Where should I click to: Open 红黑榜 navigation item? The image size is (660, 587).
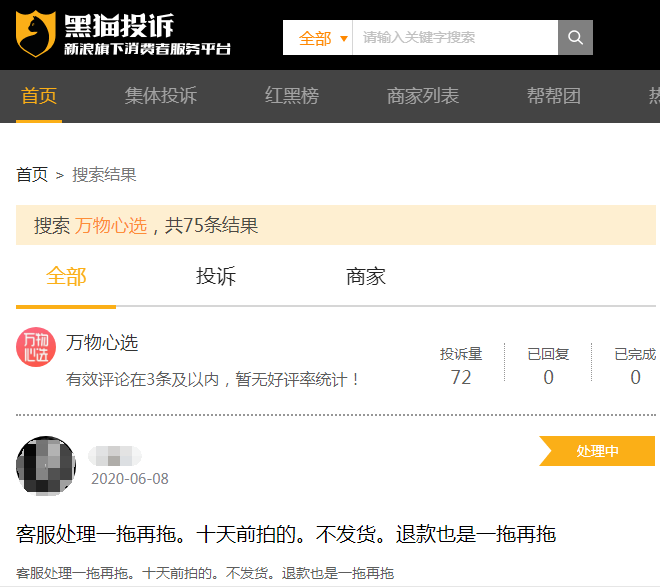292,96
